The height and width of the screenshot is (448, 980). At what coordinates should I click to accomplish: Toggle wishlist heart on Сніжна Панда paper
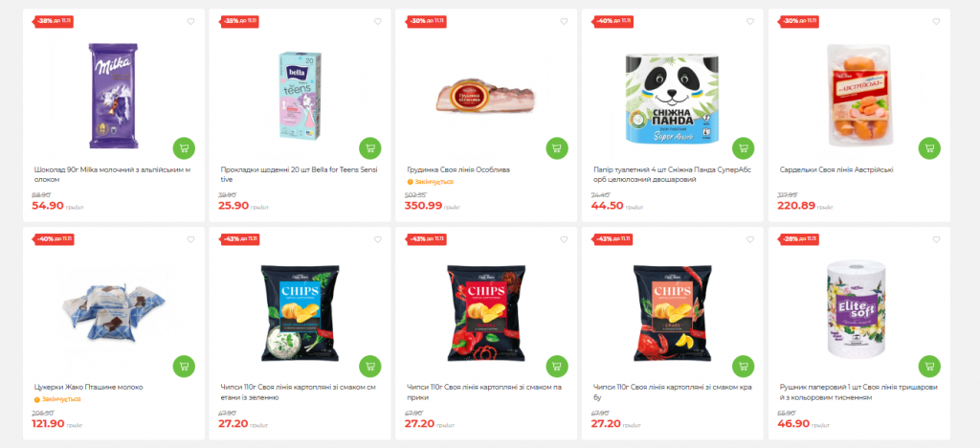pos(750,21)
